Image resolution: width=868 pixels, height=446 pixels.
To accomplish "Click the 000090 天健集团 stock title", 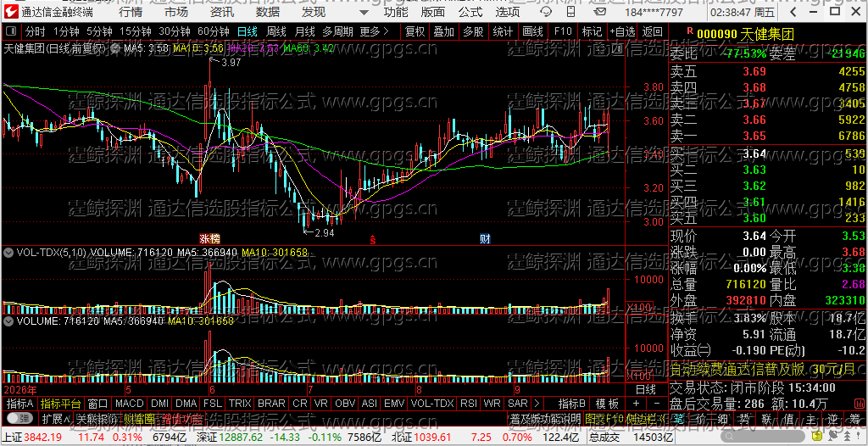I will [745, 35].
